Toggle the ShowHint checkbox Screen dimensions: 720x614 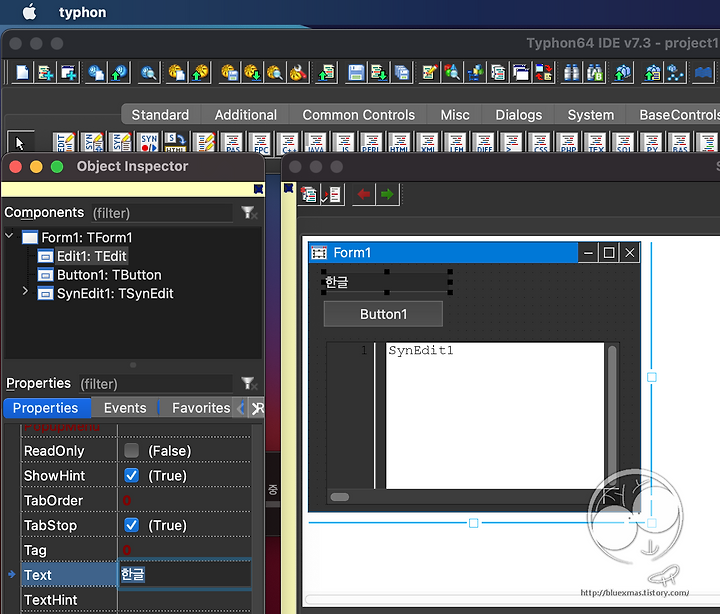tap(131, 475)
